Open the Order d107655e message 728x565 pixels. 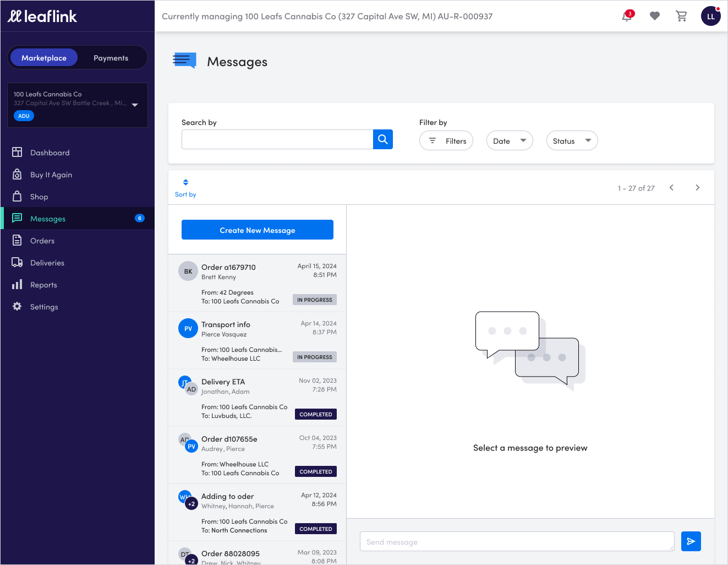257,455
